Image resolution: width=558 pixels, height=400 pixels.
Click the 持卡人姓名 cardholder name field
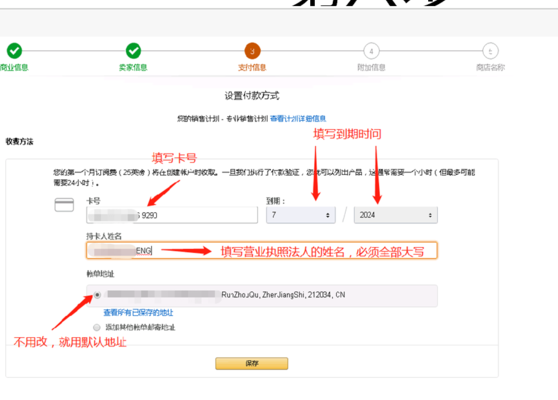[262, 251]
